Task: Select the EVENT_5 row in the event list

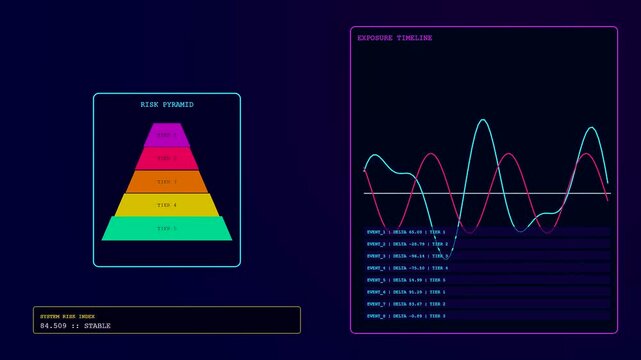Action: click(487, 280)
